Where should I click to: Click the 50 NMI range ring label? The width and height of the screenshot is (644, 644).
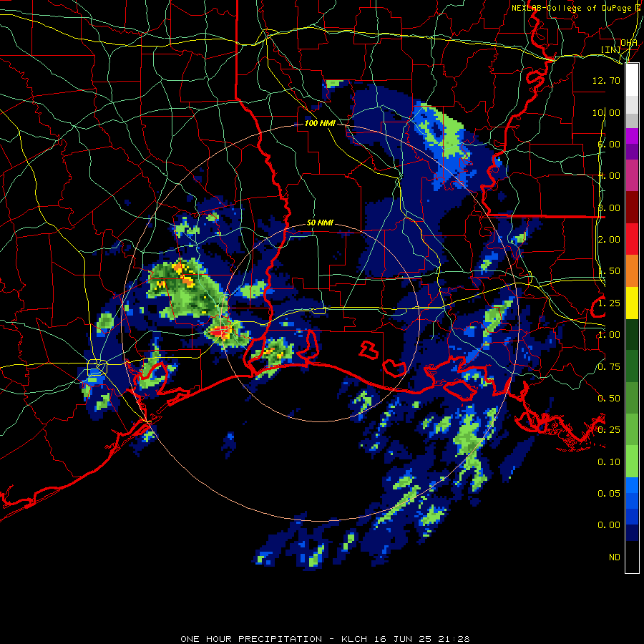tap(320, 223)
